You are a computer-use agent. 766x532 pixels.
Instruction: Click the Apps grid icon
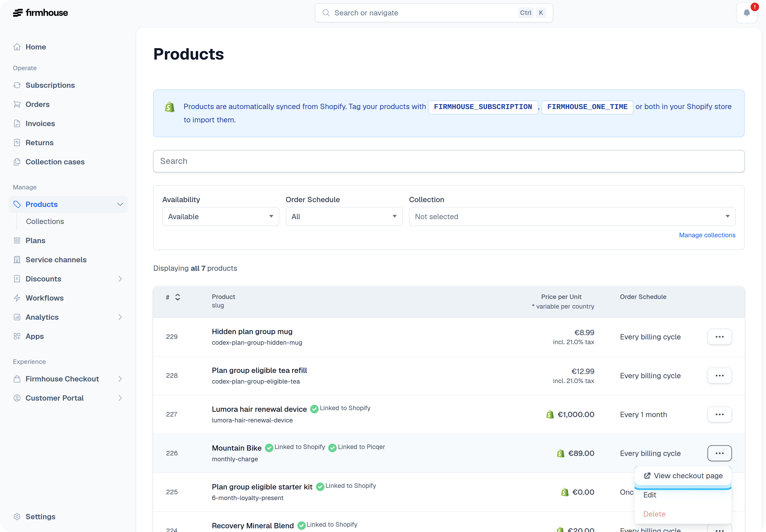(17, 336)
